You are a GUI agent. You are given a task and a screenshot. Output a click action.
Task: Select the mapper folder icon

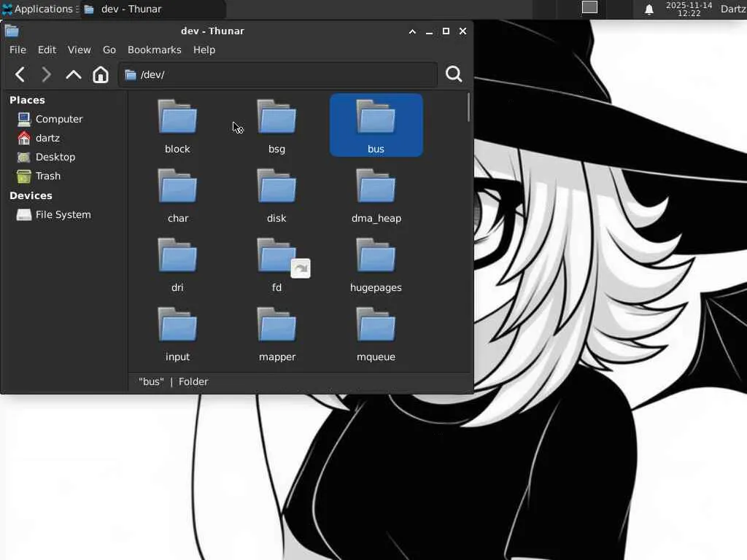276,324
